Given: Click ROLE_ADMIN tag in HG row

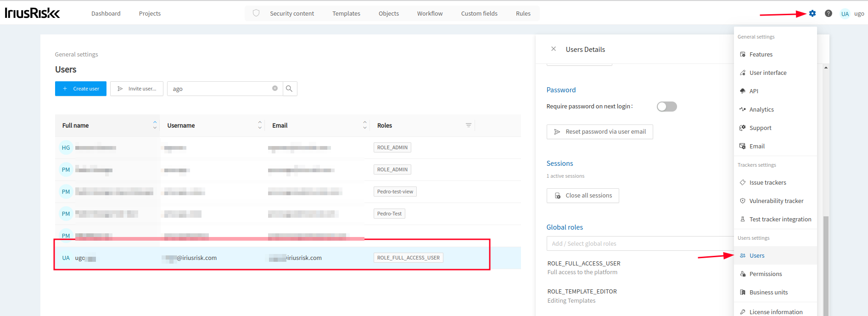Looking at the screenshot, I should pos(392,147).
